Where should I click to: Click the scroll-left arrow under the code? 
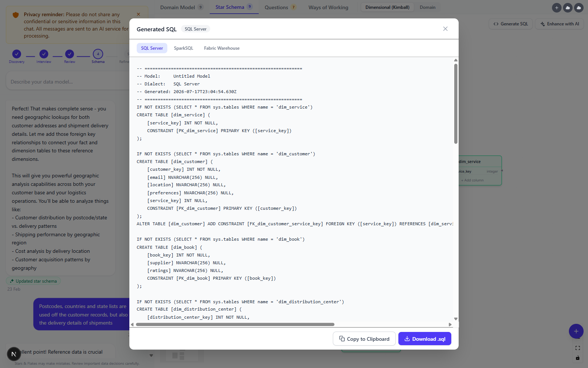click(x=132, y=325)
